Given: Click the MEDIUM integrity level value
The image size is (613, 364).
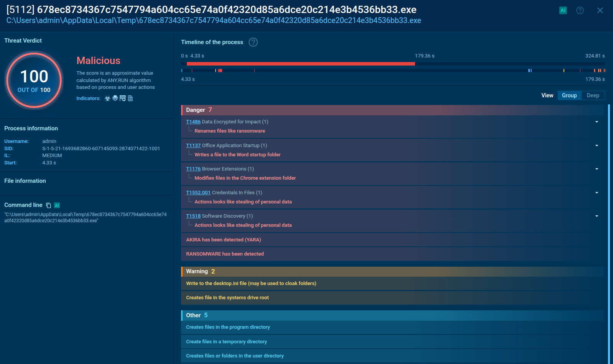Looking at the screenshot, I should 52,156.
